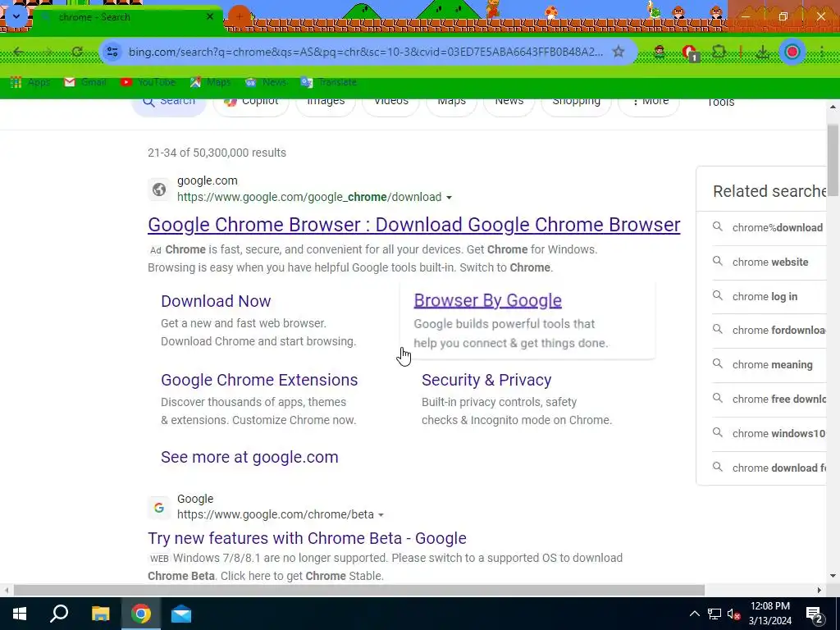Image resolution: width=840 pixels, height=630 pixels.
Task: Open the red profile avatar button
Action: (792, 52)
